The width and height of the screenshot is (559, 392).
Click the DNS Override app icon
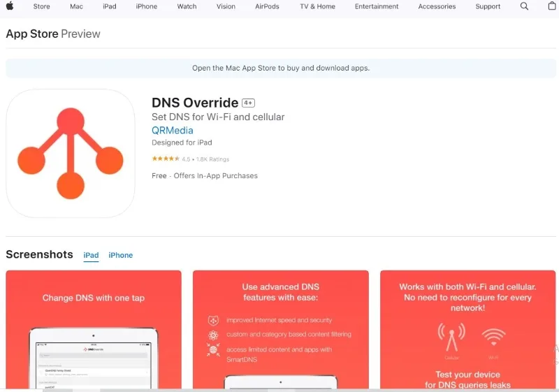(x=71, y=153)
